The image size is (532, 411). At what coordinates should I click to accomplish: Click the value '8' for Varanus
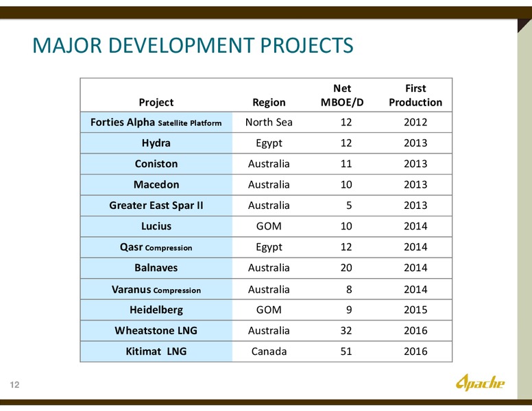349,290
